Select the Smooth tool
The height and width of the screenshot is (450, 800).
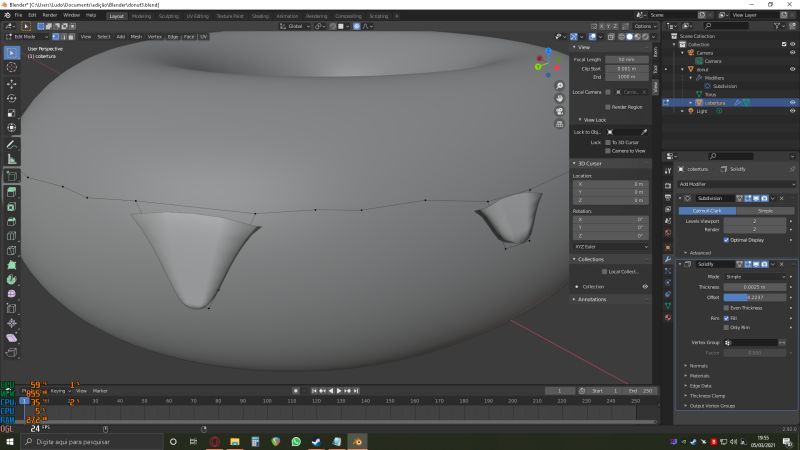coord(12,294)
